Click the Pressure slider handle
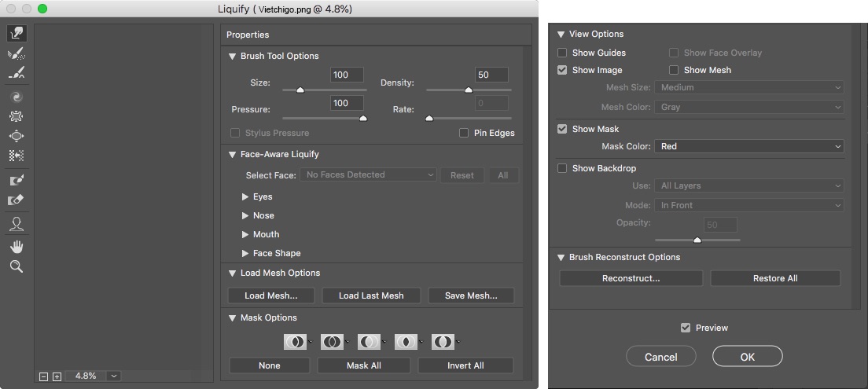Viewport: 868px width, 389px height. [x=363, y=118]
